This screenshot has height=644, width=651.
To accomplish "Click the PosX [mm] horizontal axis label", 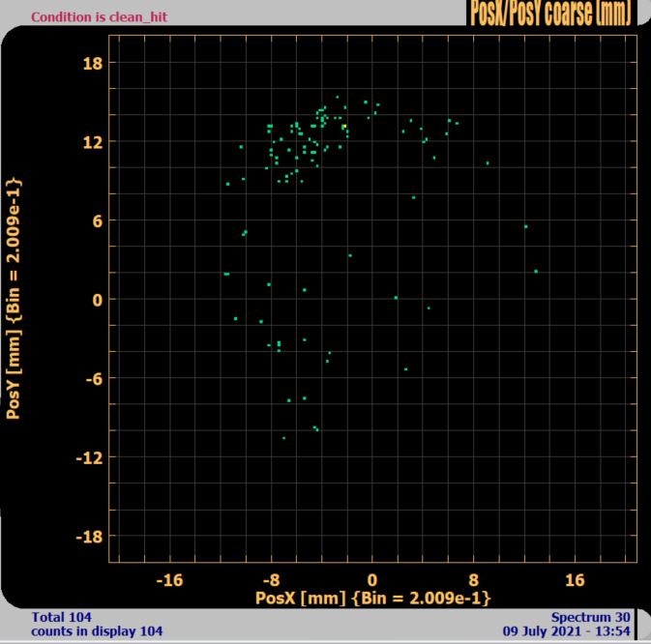I will (372, 599).
